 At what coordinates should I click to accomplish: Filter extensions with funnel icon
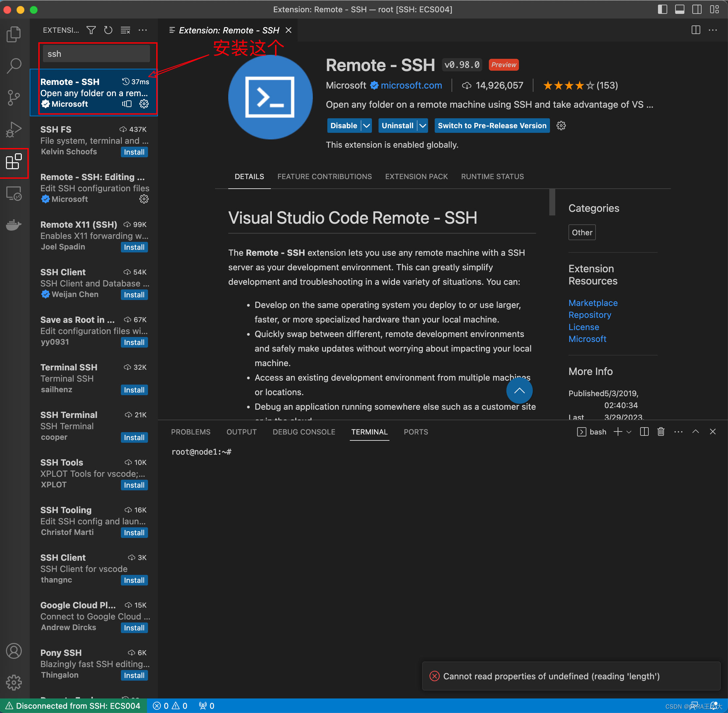coord(91,30)
